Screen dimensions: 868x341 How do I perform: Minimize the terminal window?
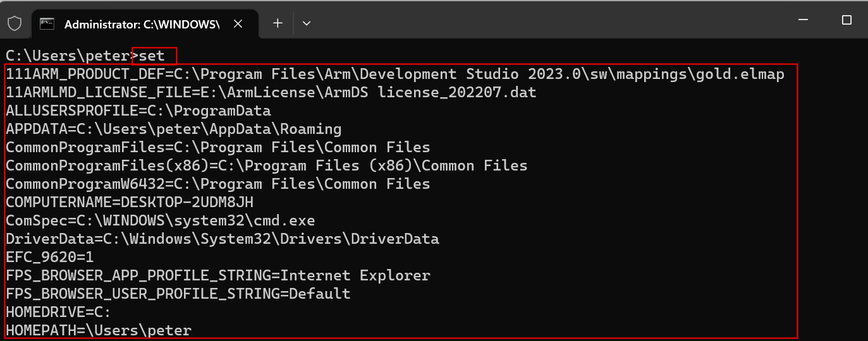(x=803, y=20)
